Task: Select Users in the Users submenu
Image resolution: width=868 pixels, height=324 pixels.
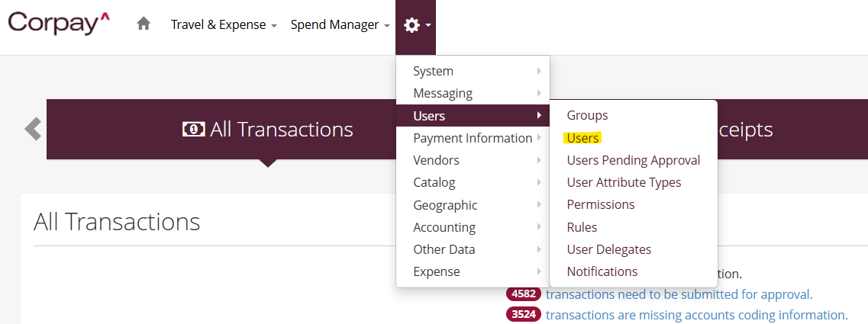Action: click(x=582, y=138)
